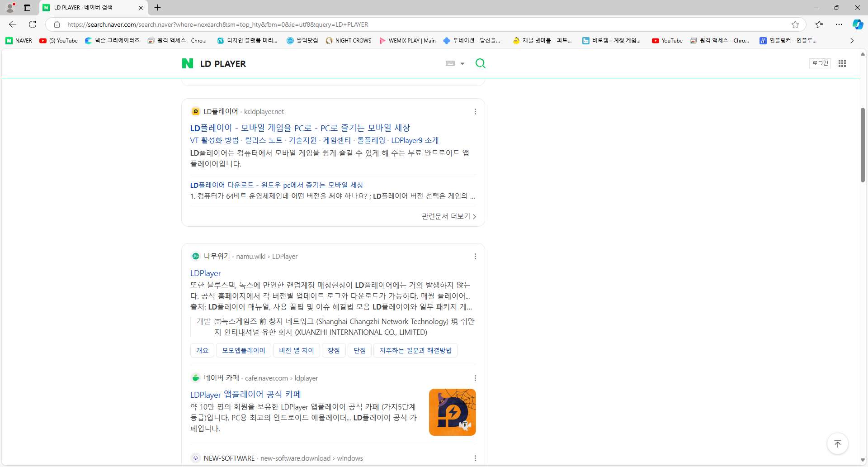Open the second YouTube bookmark

[667, 41]
